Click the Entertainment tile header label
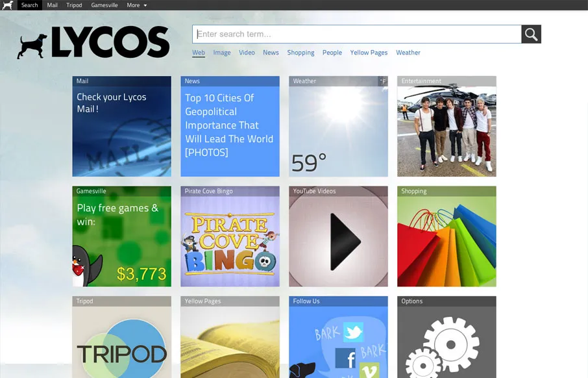Viewport: 588px width, 378px height. click(x=421, y=81)
